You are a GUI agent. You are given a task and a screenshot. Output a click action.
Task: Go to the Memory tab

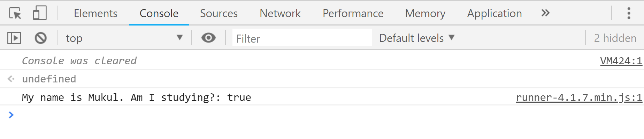pyautogui.click(x=425, y=13)
